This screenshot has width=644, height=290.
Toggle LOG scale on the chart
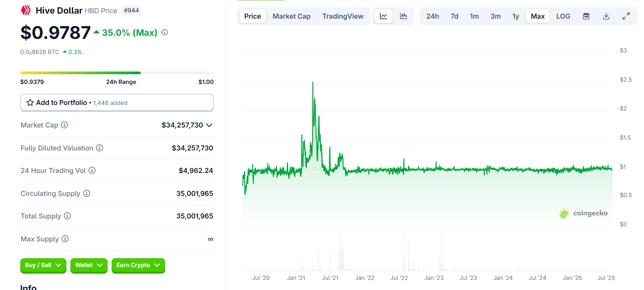(563, 16)
